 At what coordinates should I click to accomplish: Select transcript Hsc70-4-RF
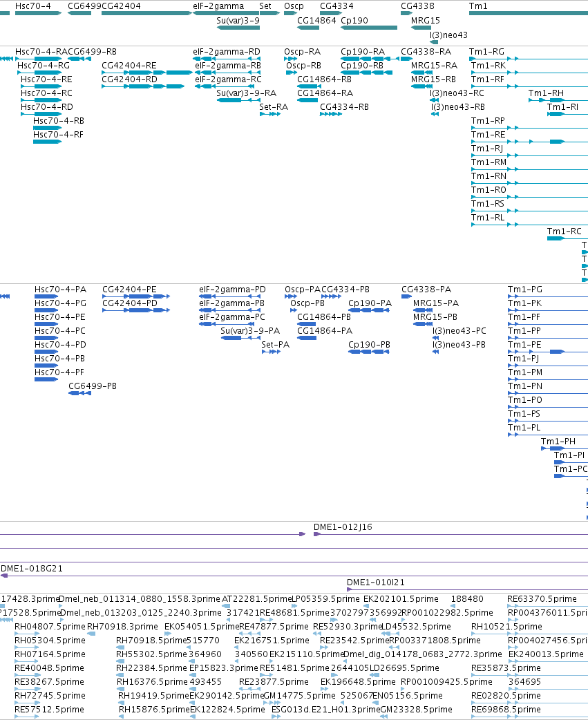point(58,135)
